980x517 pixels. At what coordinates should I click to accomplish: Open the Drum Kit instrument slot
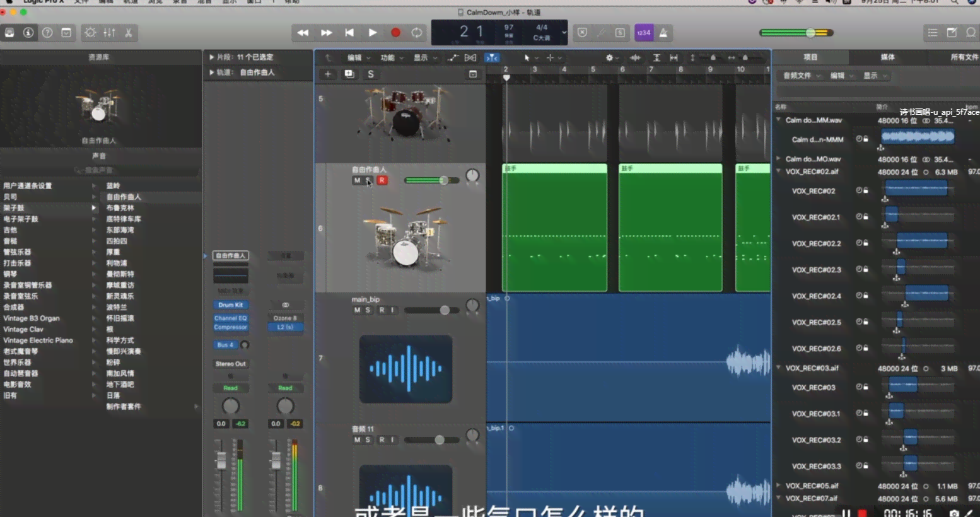(230, 305)
